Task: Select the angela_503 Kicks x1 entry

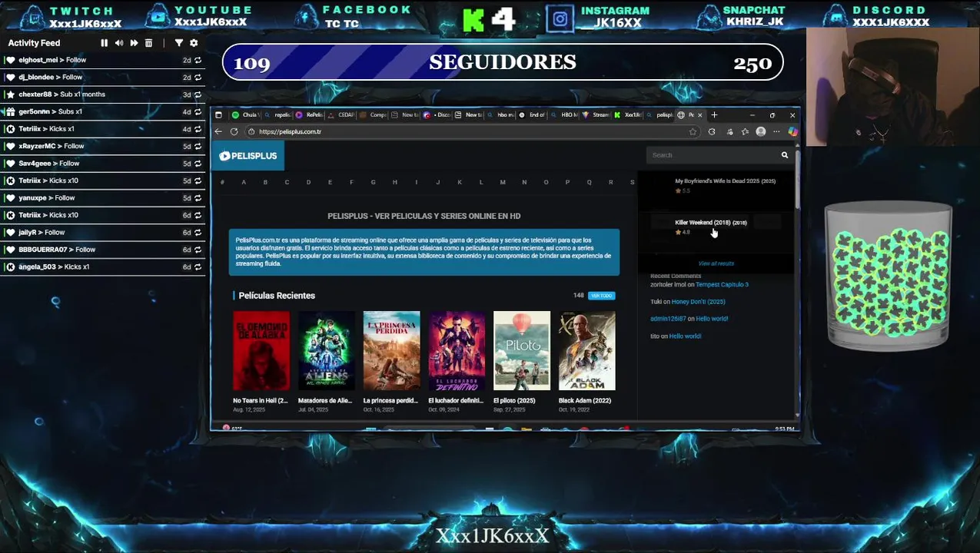Action: [102, 267]
